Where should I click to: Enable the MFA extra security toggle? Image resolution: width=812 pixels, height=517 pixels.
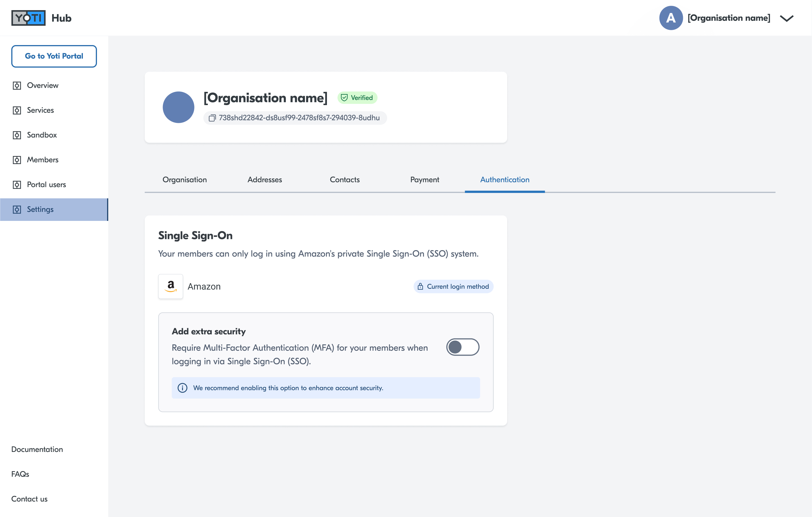click(463, 347)
